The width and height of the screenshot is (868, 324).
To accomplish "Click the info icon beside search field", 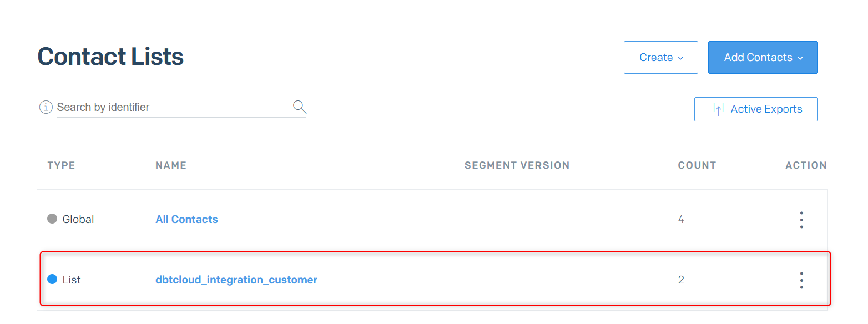I will click(46, 107).
